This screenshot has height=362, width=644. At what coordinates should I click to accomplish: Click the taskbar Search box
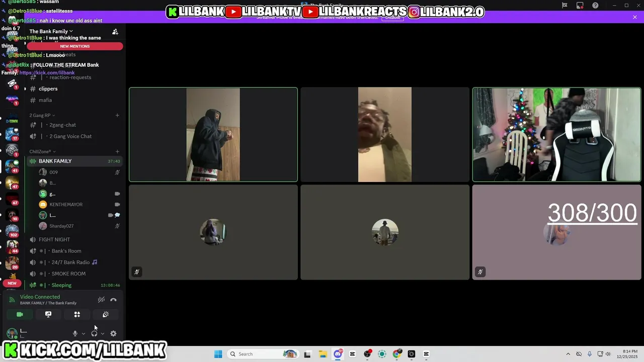(263, 354)
